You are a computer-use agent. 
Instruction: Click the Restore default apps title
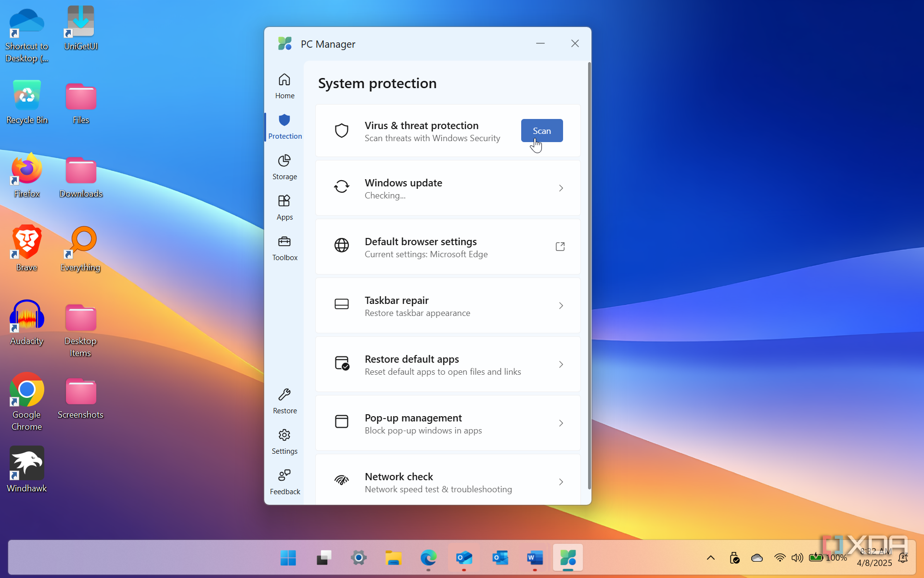coord(412,359)
